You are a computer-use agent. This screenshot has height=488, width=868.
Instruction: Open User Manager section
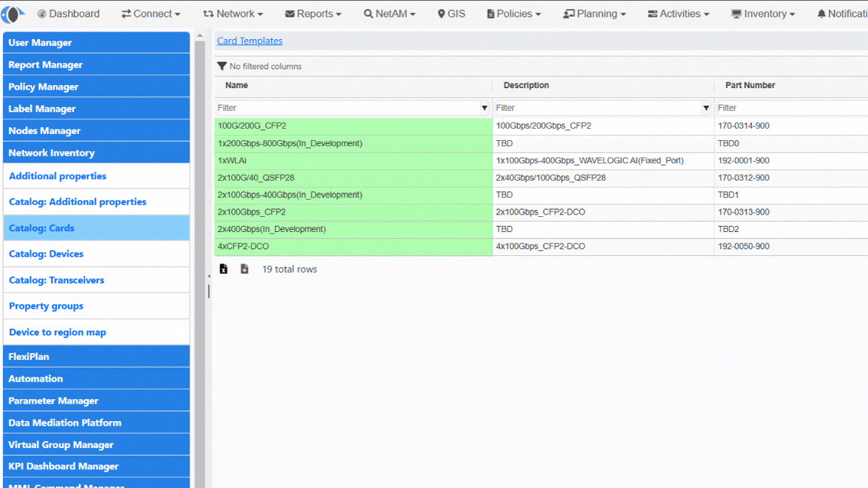(x=96, y=43)
